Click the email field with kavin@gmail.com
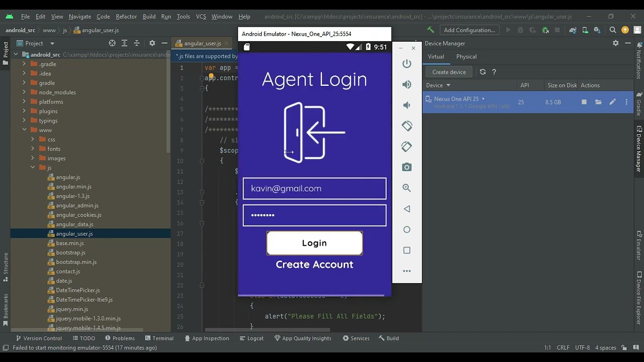This screenshot has height=362, width=644. click(x=314, y=189)
